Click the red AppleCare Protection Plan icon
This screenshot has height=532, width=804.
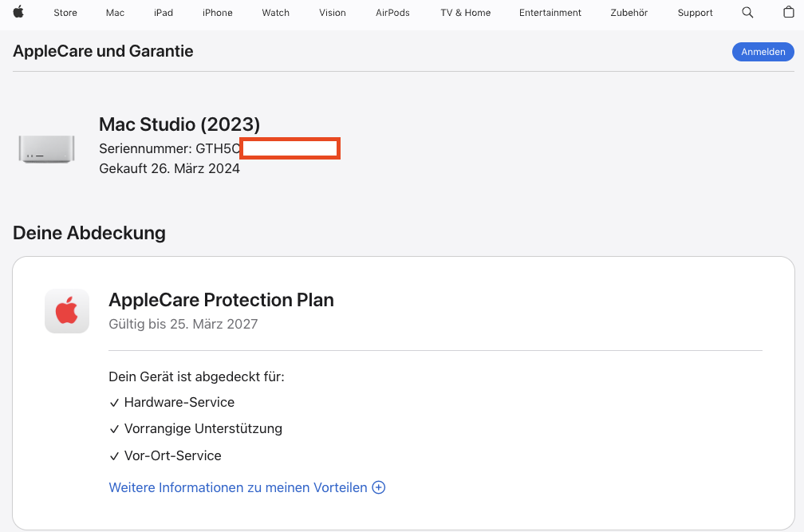[67, 311]
